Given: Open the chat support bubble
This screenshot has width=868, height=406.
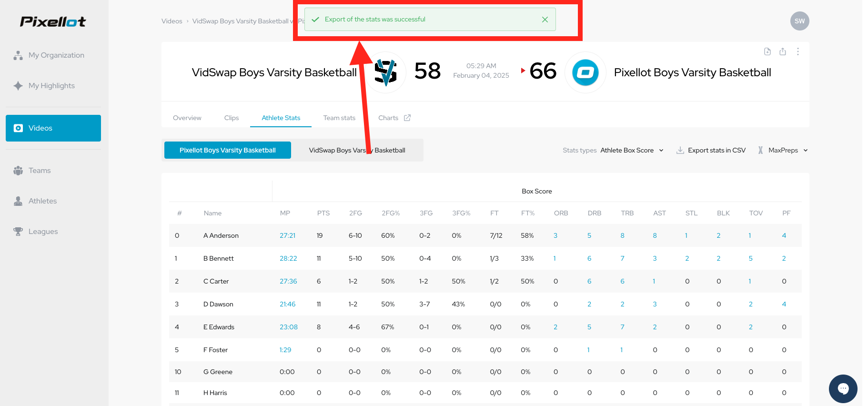Looking at the screenshot, I should [x=843, y=389].
